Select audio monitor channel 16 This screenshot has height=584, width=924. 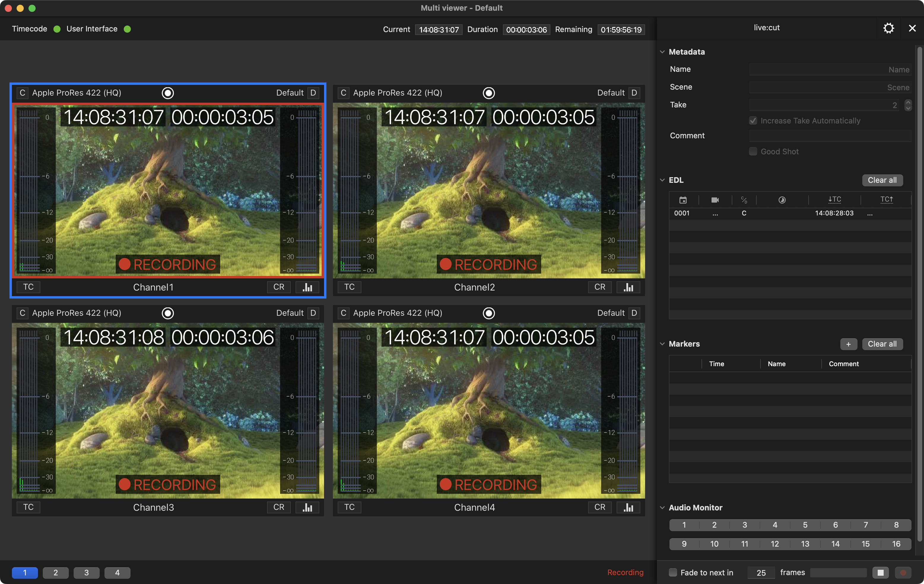896,544
